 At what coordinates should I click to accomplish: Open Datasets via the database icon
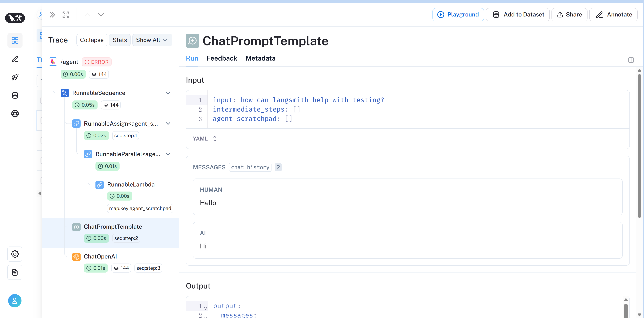coord(15,95)
